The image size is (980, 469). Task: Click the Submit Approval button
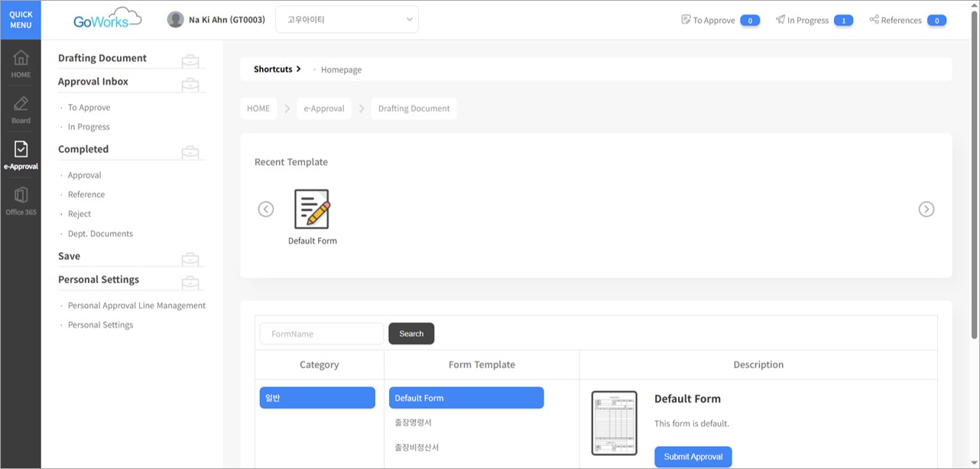(x=693, y=457)
